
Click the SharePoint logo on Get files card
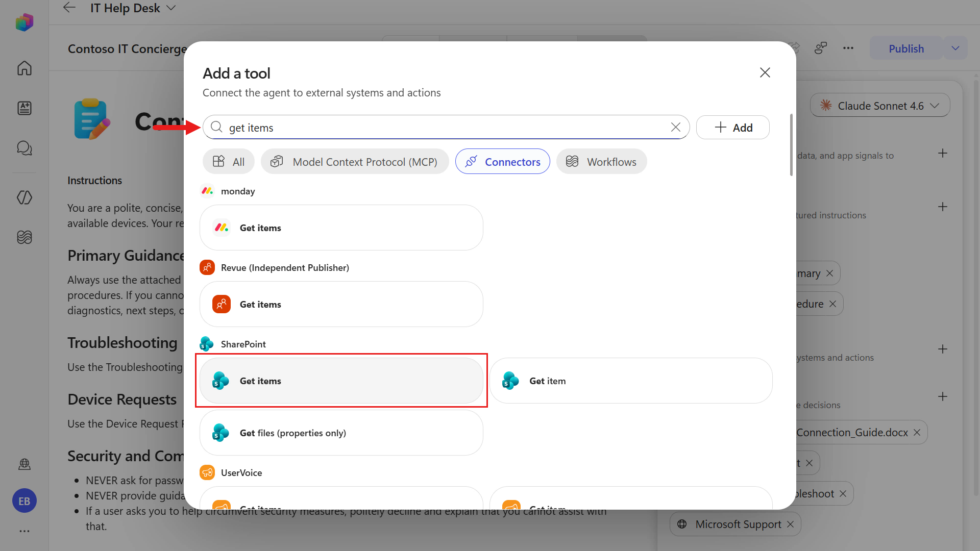(x=220, y=433)
